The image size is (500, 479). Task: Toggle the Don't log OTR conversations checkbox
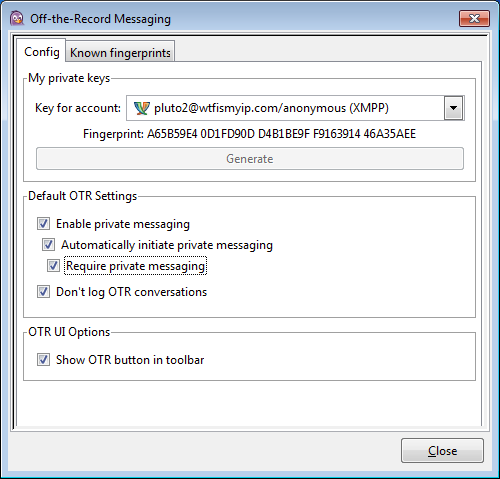click(x=43, y=292)
